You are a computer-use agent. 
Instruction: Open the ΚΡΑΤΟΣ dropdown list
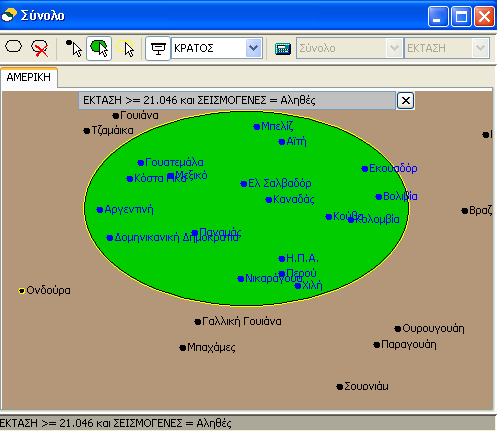coord(253,48)
